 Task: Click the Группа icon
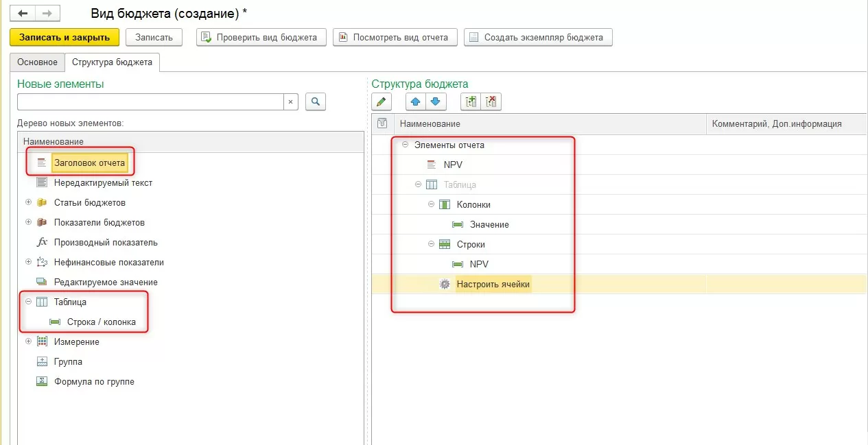coord(42,361)
